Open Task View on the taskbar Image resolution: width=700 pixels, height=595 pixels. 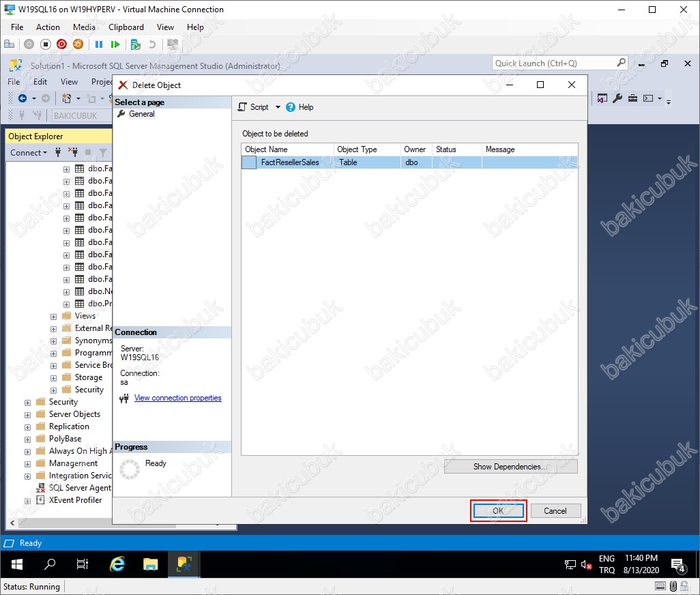pyautogui.click(x=83, y=565)
